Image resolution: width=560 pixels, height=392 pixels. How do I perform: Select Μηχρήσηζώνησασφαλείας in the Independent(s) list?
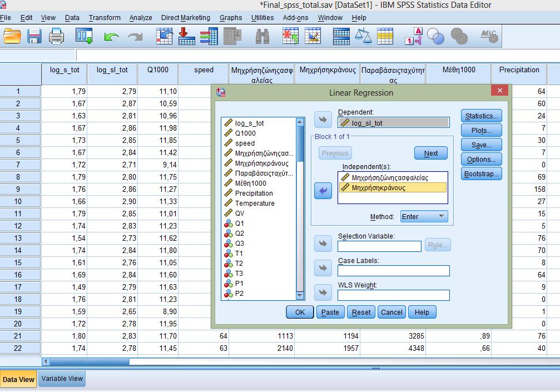[392, 177]
